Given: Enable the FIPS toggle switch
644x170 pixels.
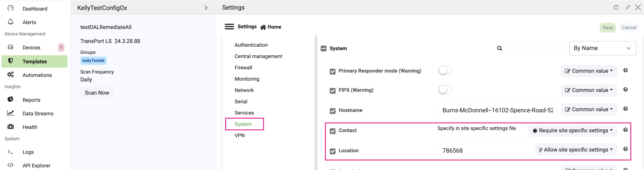Looking at the screenshot, I should (445, 90).
